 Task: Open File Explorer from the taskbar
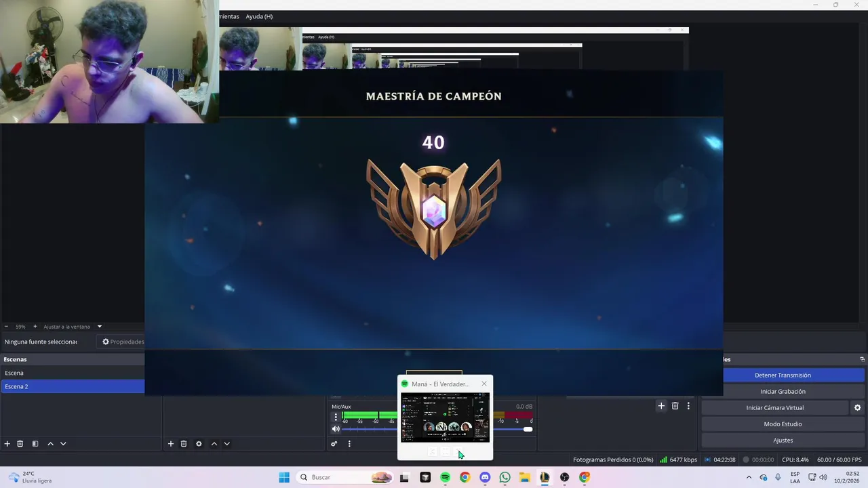(x=524, y=477)
